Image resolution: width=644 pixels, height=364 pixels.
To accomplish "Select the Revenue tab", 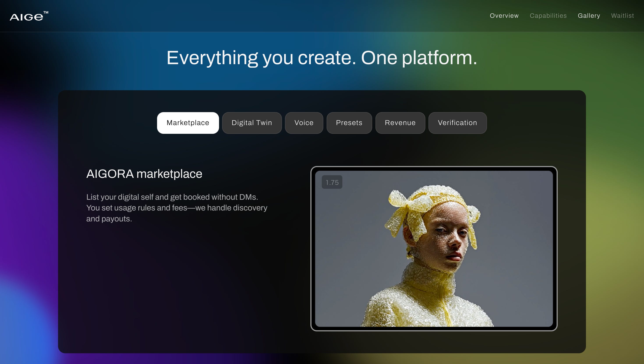I will [x=400, y=123].
